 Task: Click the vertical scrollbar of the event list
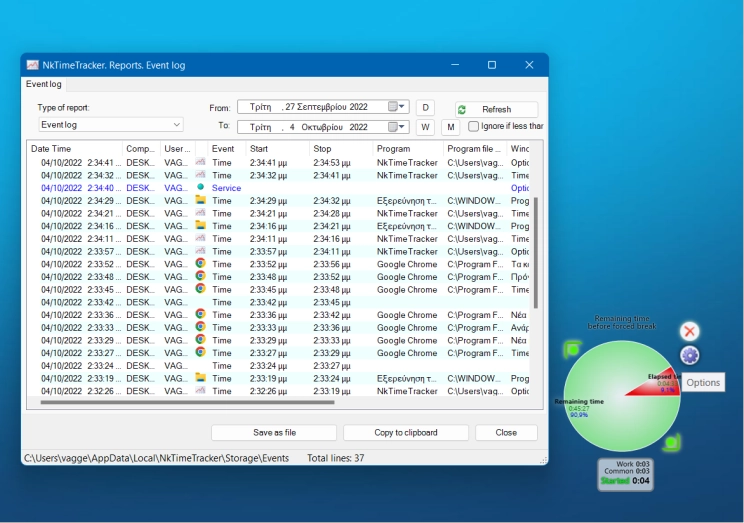pos(536,253)
